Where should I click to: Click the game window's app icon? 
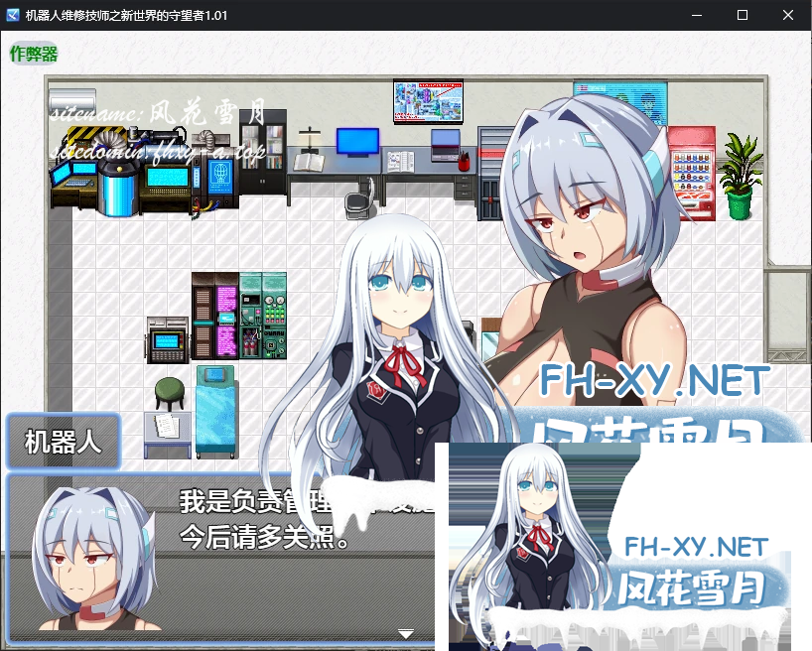tap(13, 15)
